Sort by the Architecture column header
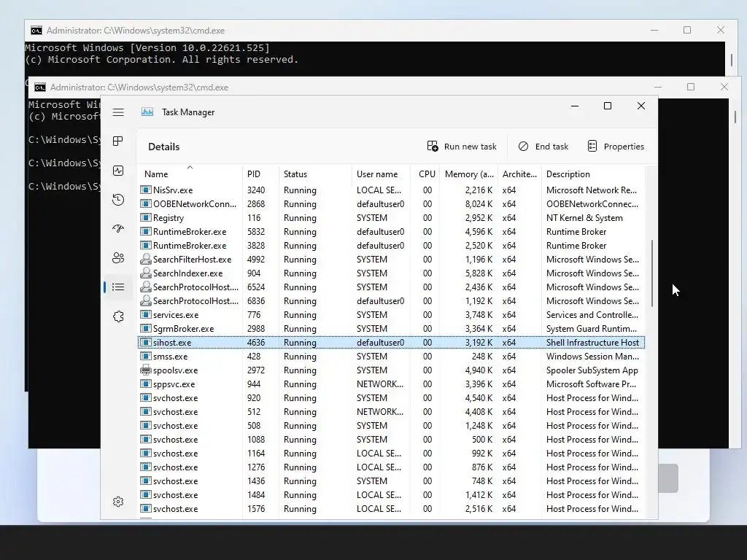 (519, 174)
